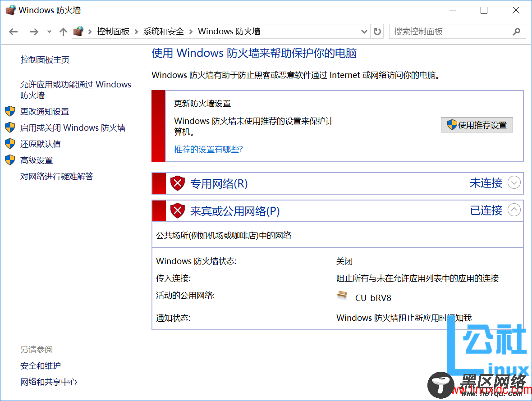The width and height of the screenshot is (532, 401).
Task: Click 已连接 status text
Action: coord(486,210)
